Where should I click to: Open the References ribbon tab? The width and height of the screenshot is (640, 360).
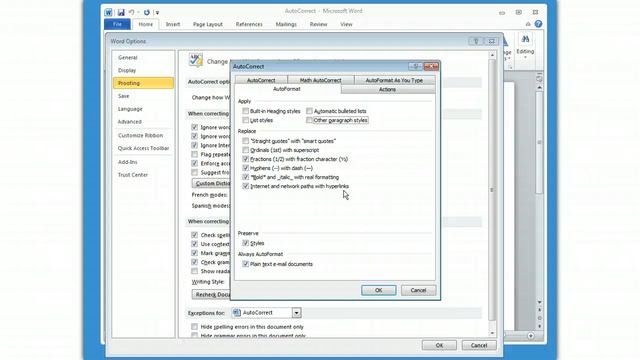tap(249, 24)
